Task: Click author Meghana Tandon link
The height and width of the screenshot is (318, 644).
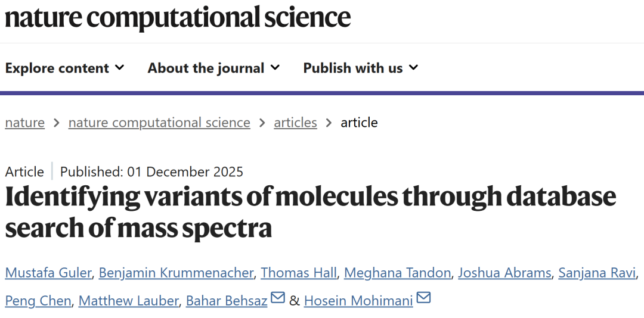Action: click(398, 273)
